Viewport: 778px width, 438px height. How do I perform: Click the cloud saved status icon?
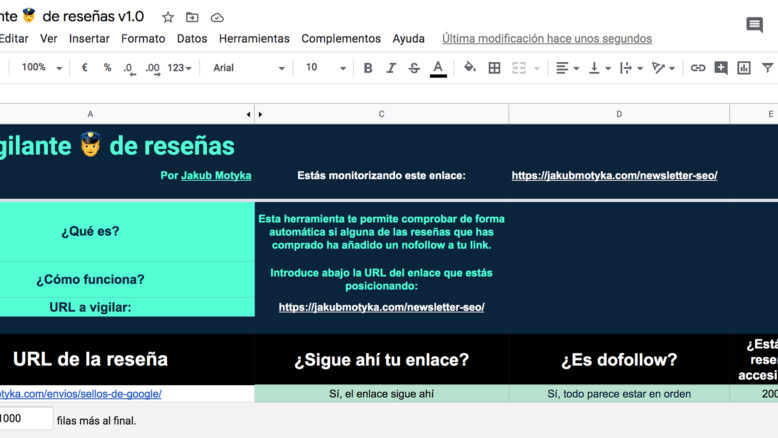[x=217, y=17]
